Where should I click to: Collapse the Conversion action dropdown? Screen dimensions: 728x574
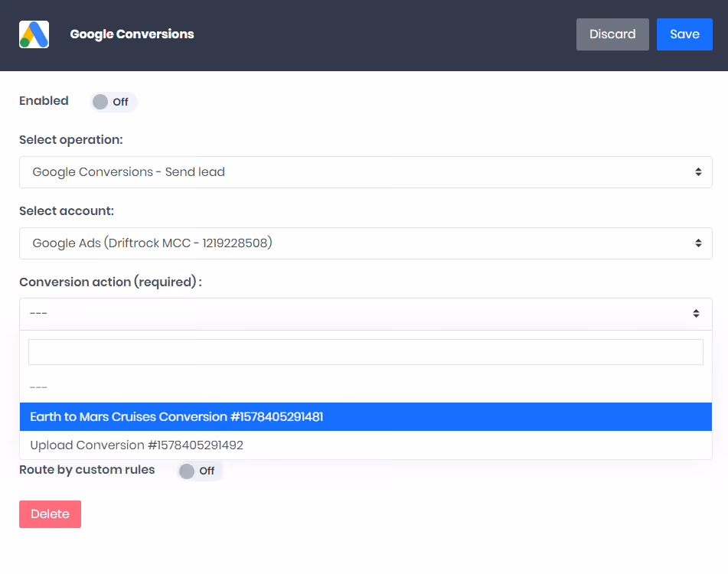[366, 314]
